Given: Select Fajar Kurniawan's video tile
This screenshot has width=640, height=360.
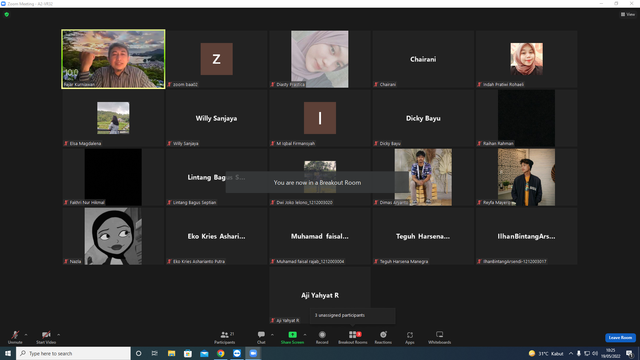Looking at the screenshot, I should click(113, 59).
